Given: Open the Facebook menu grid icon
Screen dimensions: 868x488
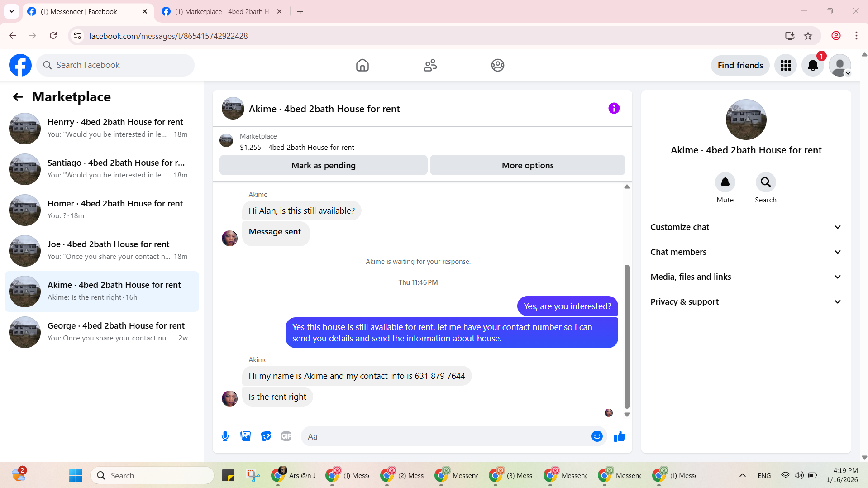Looking at the screenshot, I should pyautogui.click(x=786, y=65).
